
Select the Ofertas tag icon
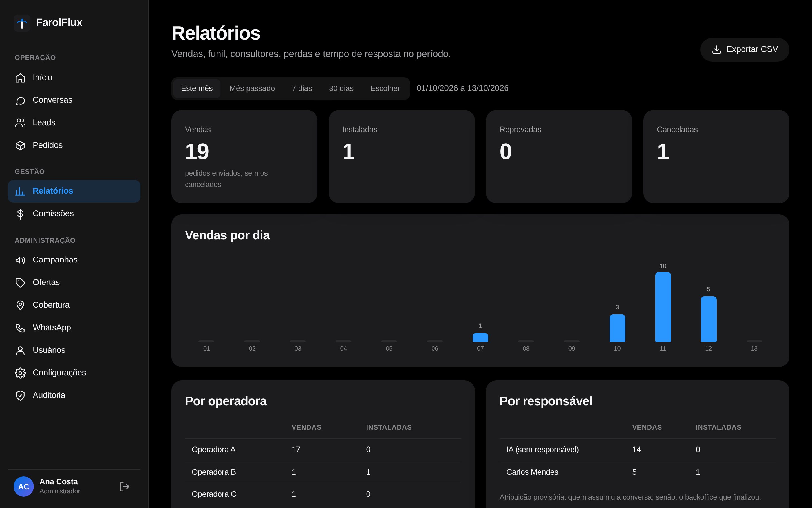20,283
